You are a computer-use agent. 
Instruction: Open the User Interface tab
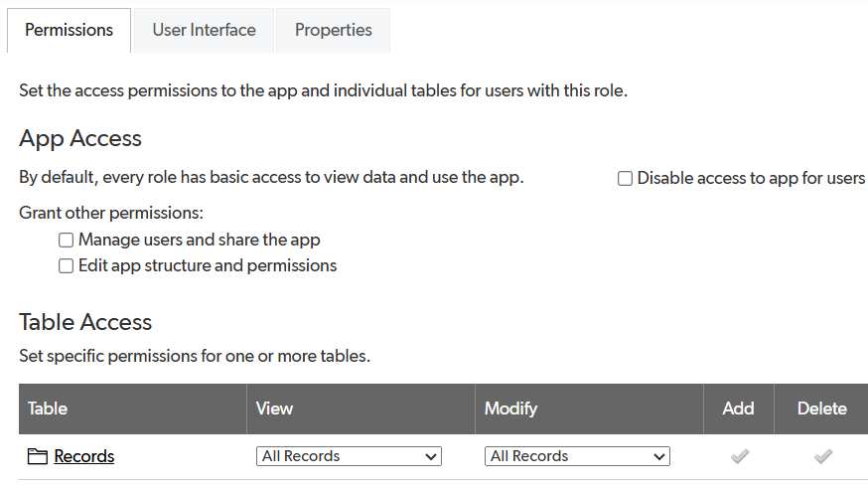point(204,30)
